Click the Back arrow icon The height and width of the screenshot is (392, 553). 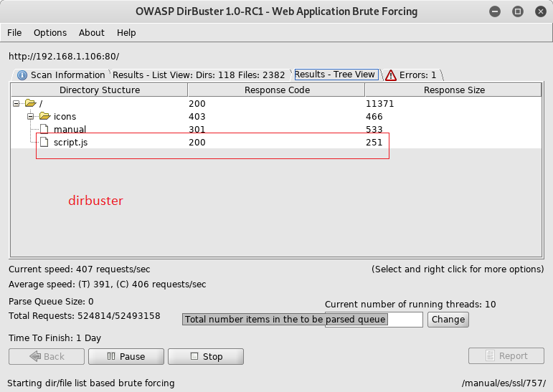pos(35,356)
